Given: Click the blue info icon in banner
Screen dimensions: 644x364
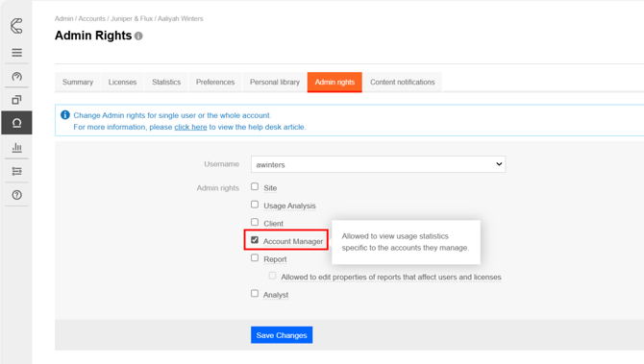Looking at the screenshot, I should [x=65, y=115].
